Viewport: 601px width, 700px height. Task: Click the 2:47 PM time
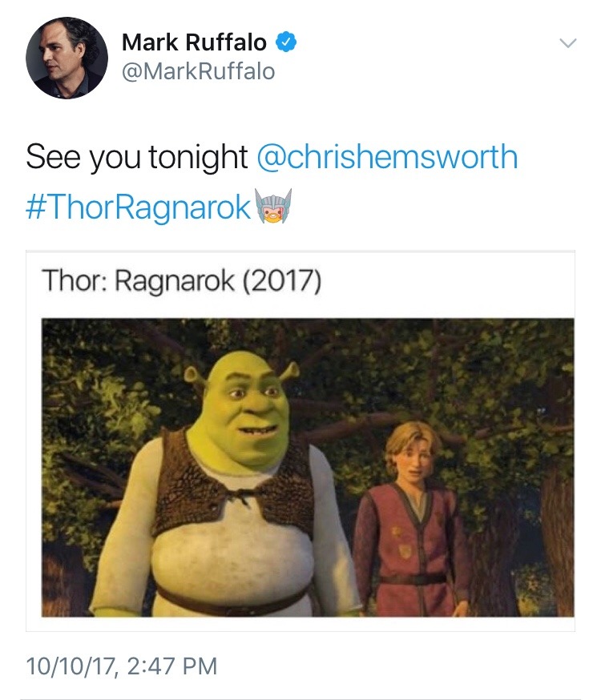(x=172, y=666)
